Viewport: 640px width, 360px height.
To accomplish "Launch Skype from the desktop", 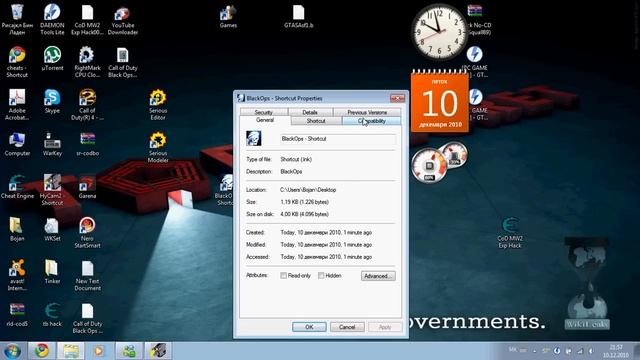I will [x=52, y=101].
